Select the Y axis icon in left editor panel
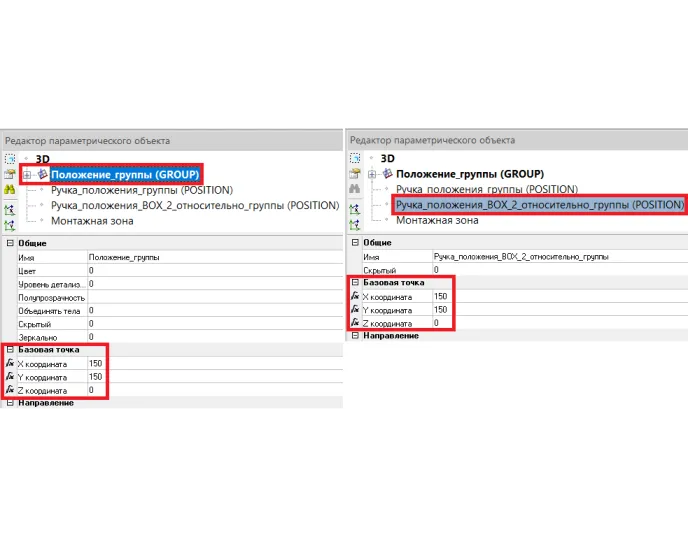The height and width of the screenshot is (537, 688). 10,226
